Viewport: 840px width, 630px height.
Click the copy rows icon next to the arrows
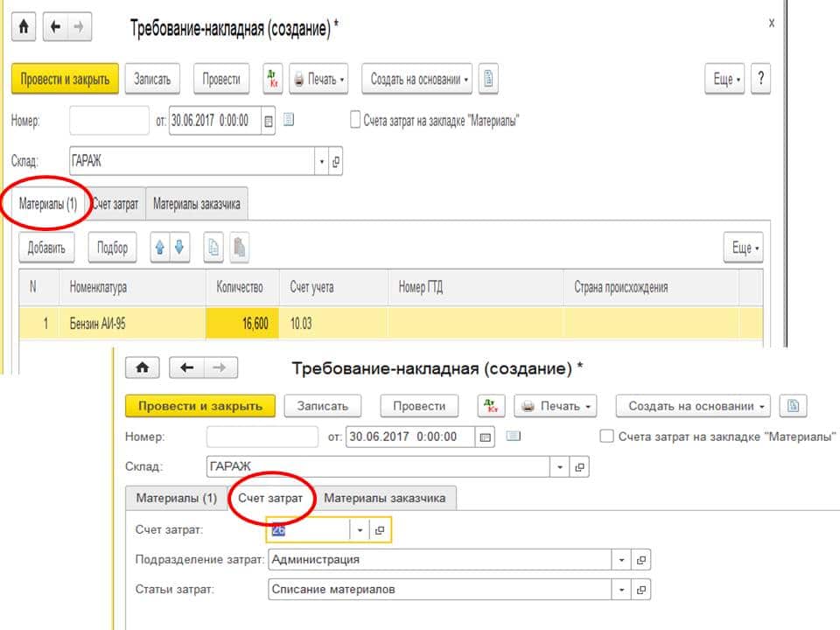pos(213,248)
